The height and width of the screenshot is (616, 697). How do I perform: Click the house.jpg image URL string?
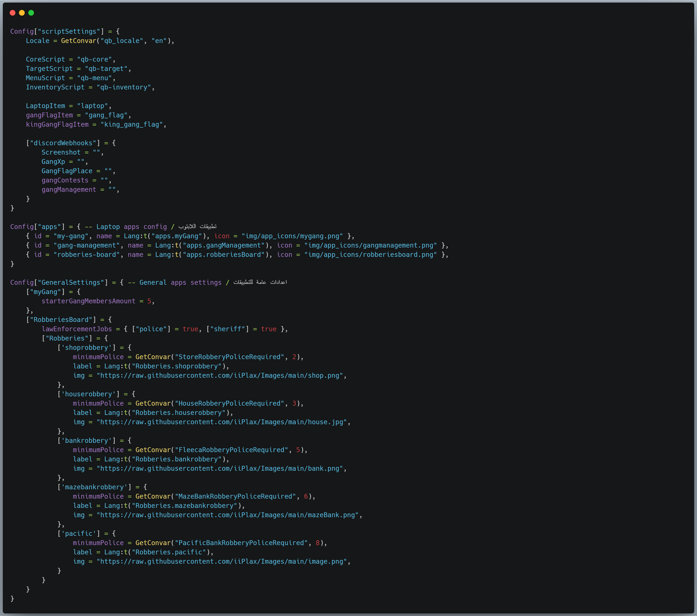[x=222, y=422]
